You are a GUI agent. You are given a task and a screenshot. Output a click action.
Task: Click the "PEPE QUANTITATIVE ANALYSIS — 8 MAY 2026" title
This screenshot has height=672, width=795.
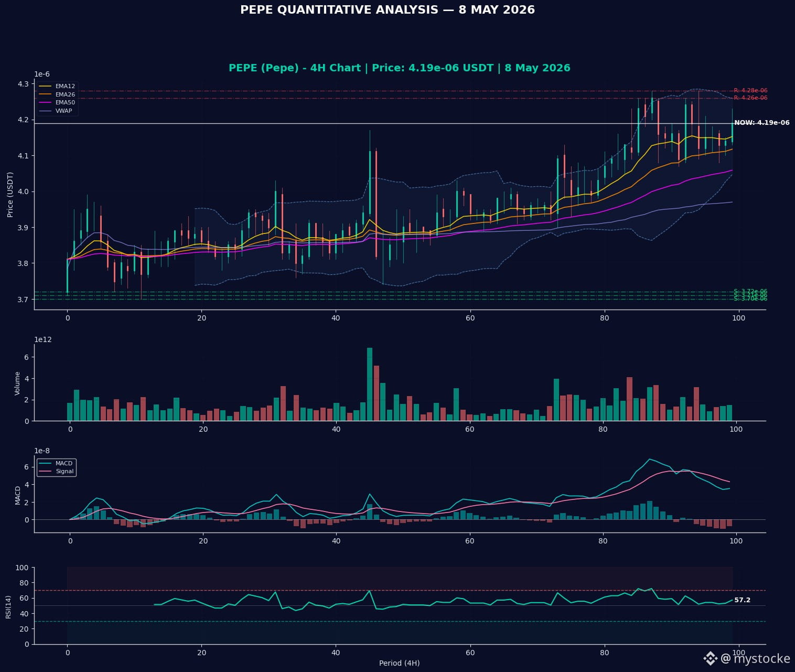(388, 10)
